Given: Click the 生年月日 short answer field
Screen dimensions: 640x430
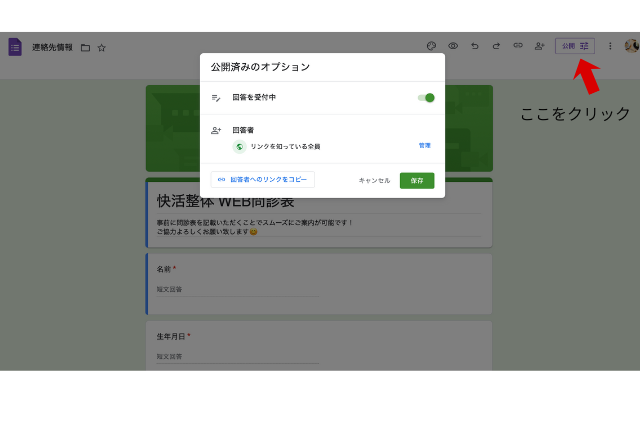Looking at the screenshot, I should point(238,357).
